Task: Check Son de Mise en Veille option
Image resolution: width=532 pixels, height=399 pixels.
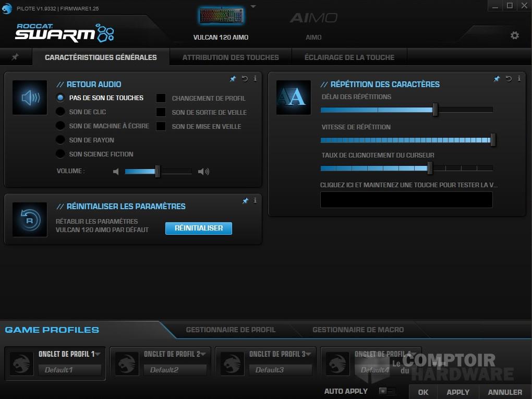Action: click(x=161, y=126)
